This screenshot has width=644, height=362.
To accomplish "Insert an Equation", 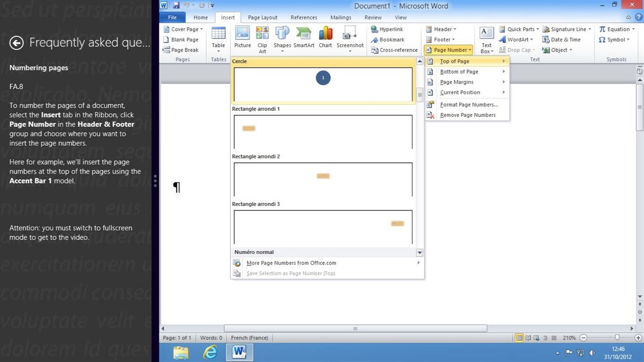I will pos(616,29).
